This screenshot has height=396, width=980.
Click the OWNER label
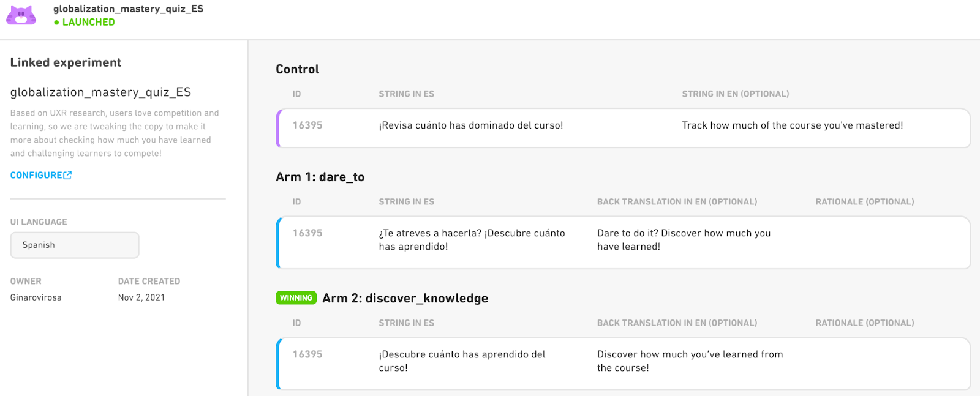point(26,282)
